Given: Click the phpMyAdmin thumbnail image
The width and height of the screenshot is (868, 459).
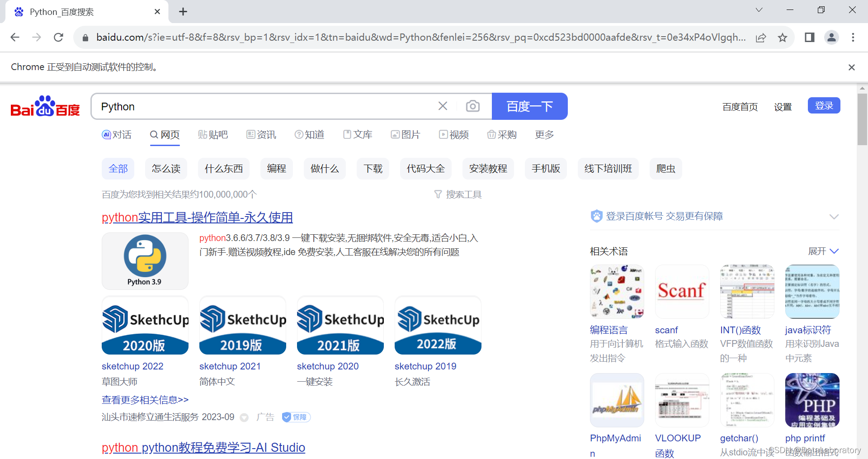Looking at the screenshot, I should tap(617, 400).
